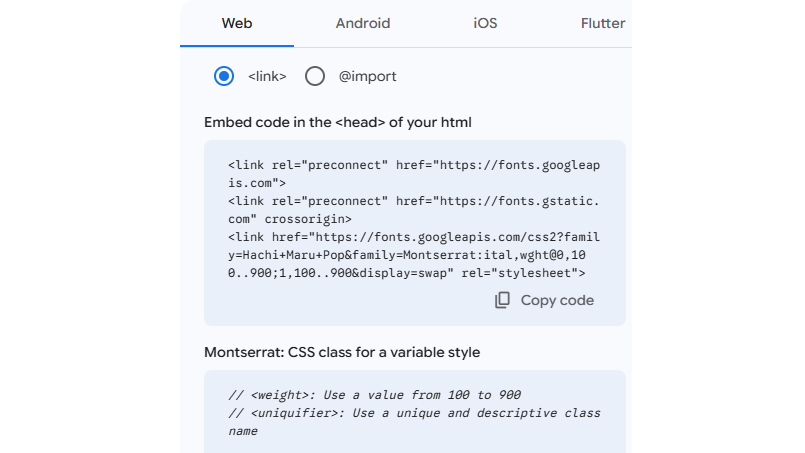Click the stylesheet link href code line

pyautogui.click(x=414, y=237)
